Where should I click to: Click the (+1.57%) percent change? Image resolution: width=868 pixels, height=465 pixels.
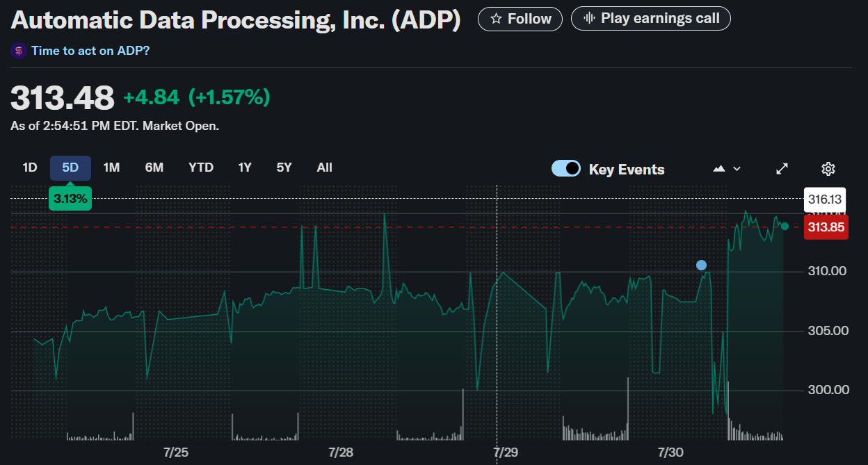(229, 97)
